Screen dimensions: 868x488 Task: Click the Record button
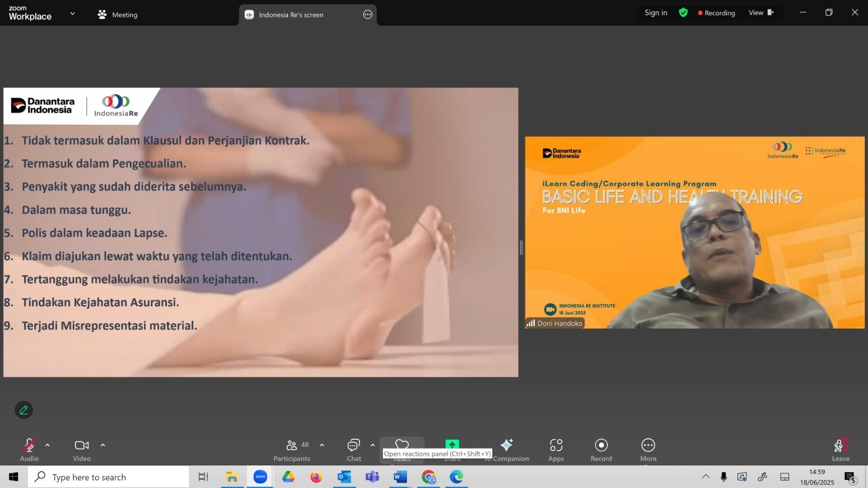tap(601, 450)
